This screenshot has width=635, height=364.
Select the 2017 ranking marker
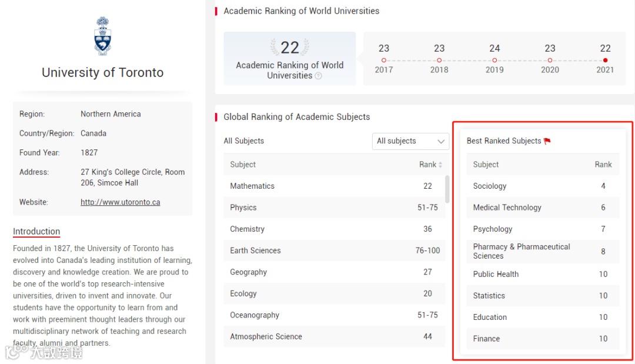click(x=383, y=61)
